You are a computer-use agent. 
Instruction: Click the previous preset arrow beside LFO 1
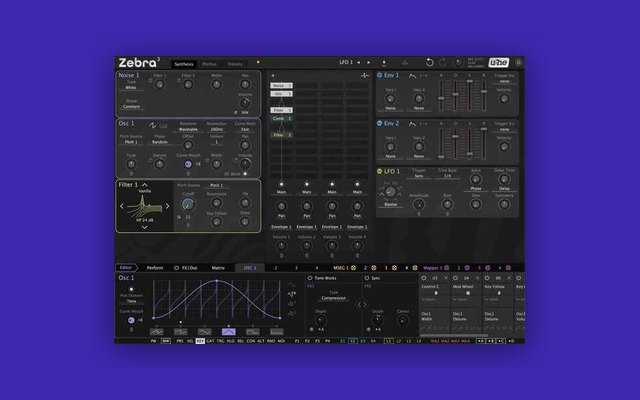(358, 62)
